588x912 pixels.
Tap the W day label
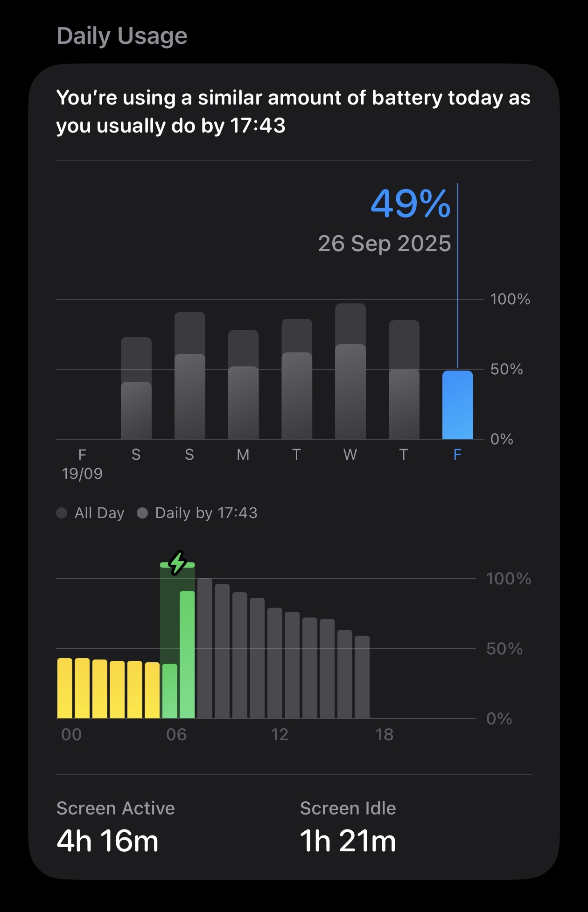(350, 455)
